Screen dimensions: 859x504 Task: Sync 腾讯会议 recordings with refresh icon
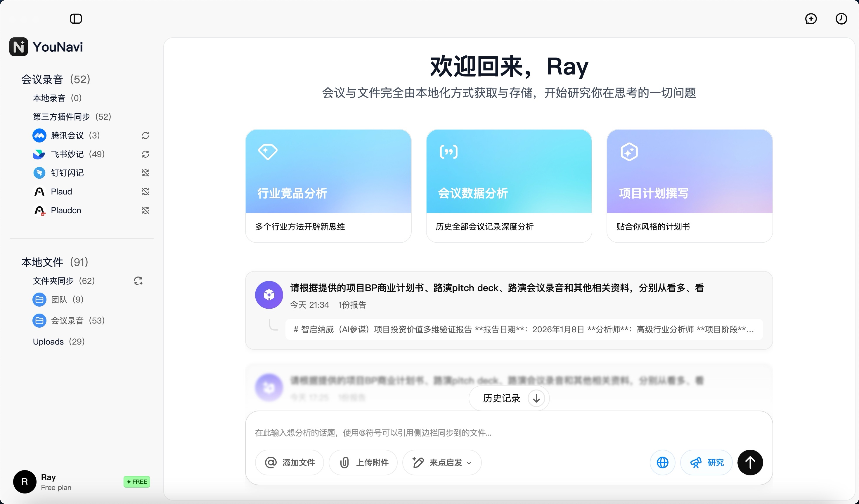pos(146,135)
